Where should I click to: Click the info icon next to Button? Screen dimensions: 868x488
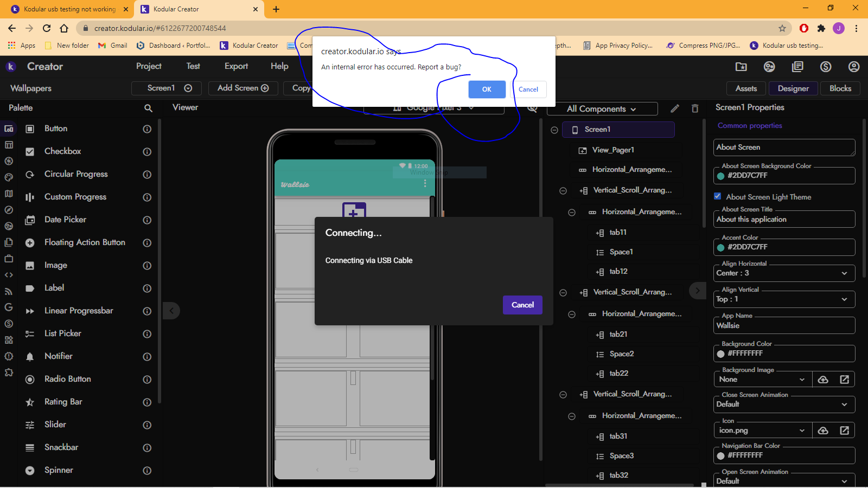(147, 129)
